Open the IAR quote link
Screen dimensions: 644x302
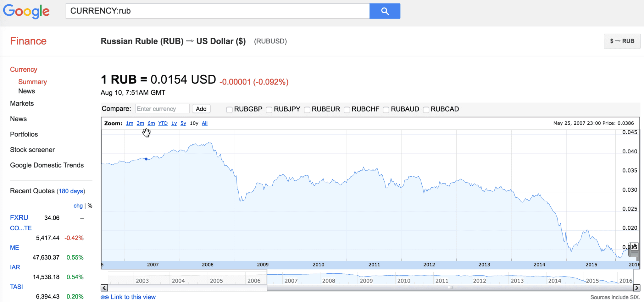pyautogui.click(x=15, y=267)
